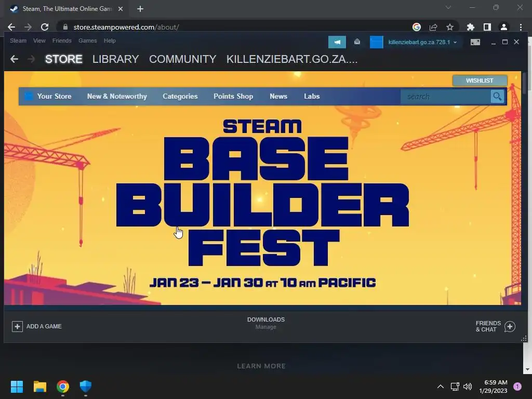Open Big Picture mode icon
Screen dimensions: 532x399
pos(475,42)
